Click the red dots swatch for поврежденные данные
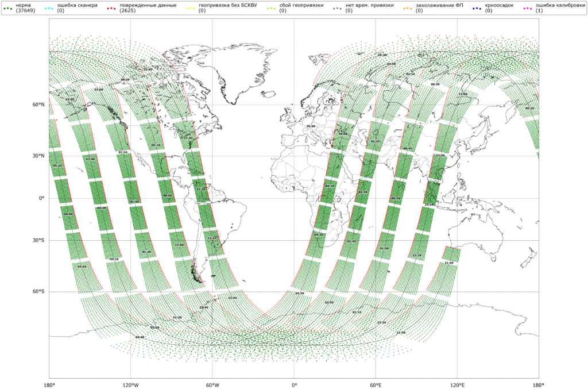The image size is (588, 389). (x=111, y=8)
